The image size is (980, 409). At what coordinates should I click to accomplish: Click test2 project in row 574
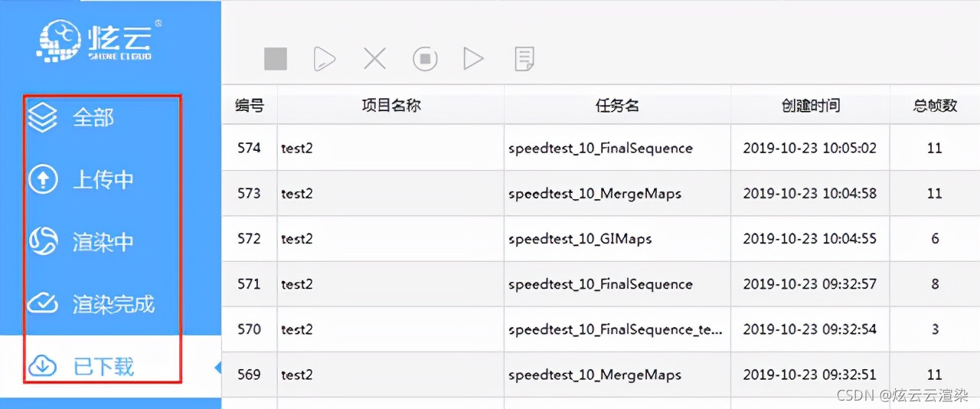pos(297,148)
